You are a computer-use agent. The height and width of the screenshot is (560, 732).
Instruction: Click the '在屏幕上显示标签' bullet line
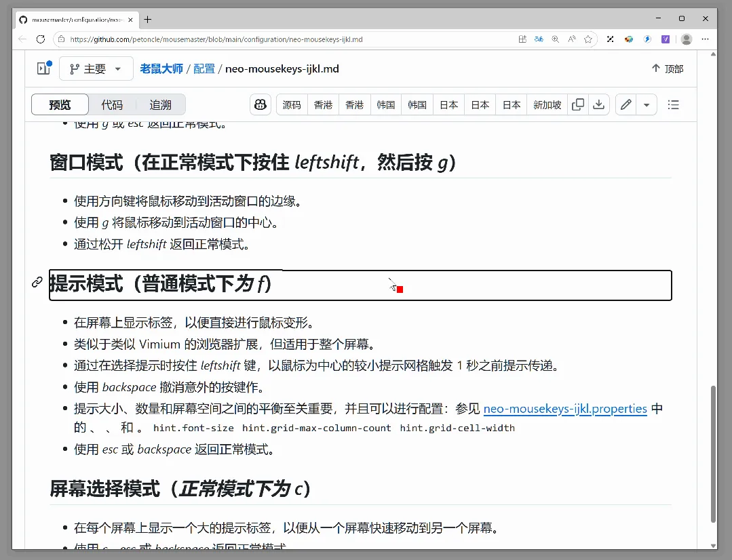pos(195,323)
